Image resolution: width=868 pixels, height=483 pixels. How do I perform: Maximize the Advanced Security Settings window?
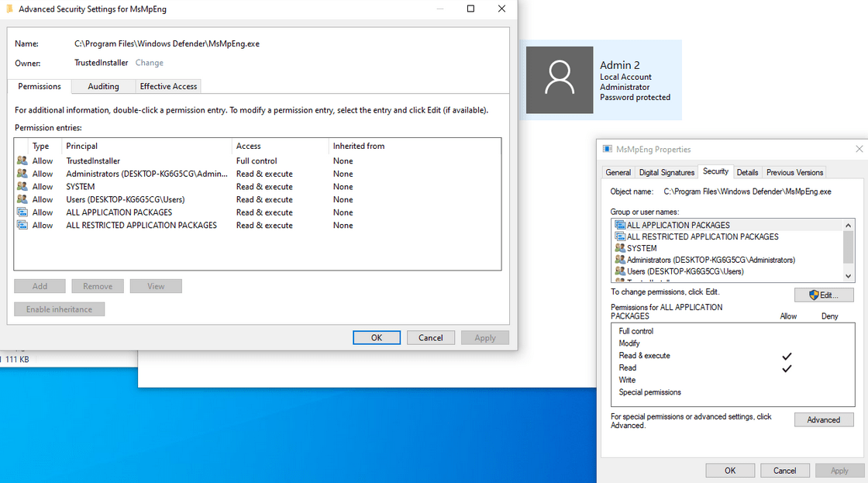(x=470, y=9)
